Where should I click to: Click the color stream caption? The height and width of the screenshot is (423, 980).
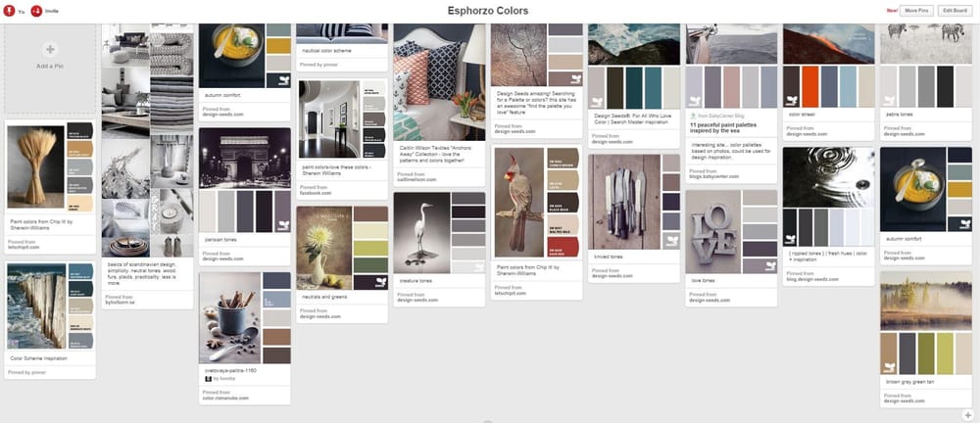click(802, 115)
